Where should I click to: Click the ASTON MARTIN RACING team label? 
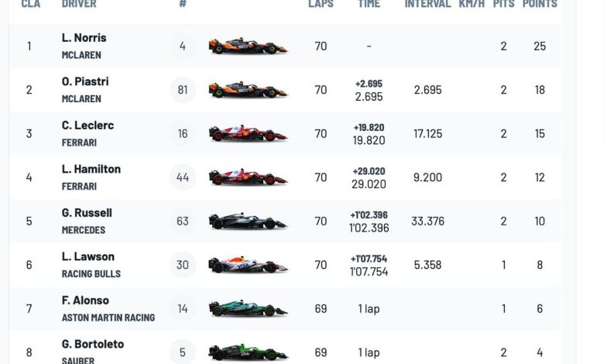pyautogui.click(x=108, y=318)
